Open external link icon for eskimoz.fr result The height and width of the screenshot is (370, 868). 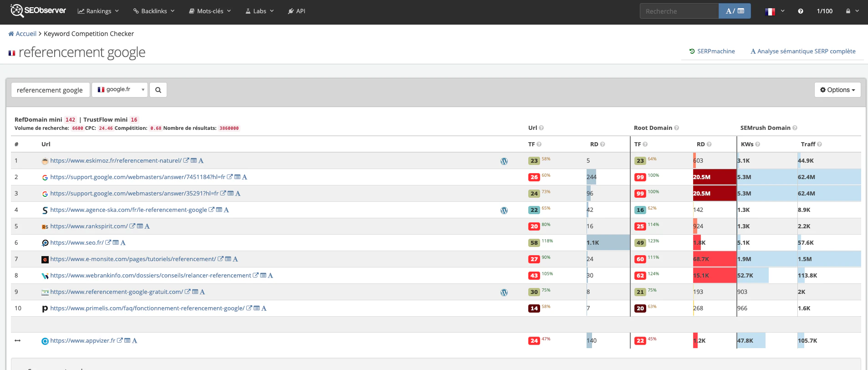(186, 160)
